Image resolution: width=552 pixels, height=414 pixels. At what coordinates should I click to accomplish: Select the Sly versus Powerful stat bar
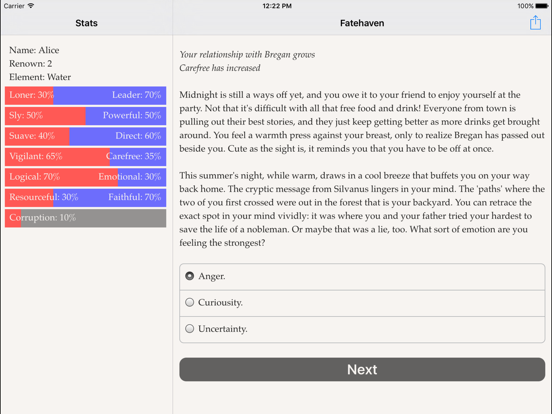click(x=86, y=116)
